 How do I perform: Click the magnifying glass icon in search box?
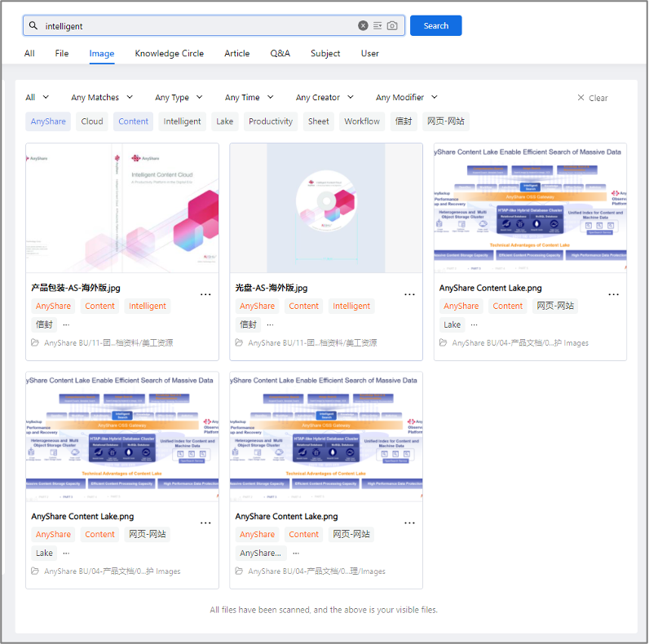tap(33, 26)
